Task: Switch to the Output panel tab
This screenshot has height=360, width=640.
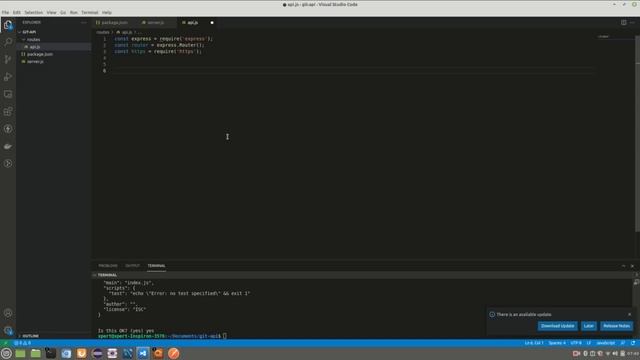Action: click(132, 266)
